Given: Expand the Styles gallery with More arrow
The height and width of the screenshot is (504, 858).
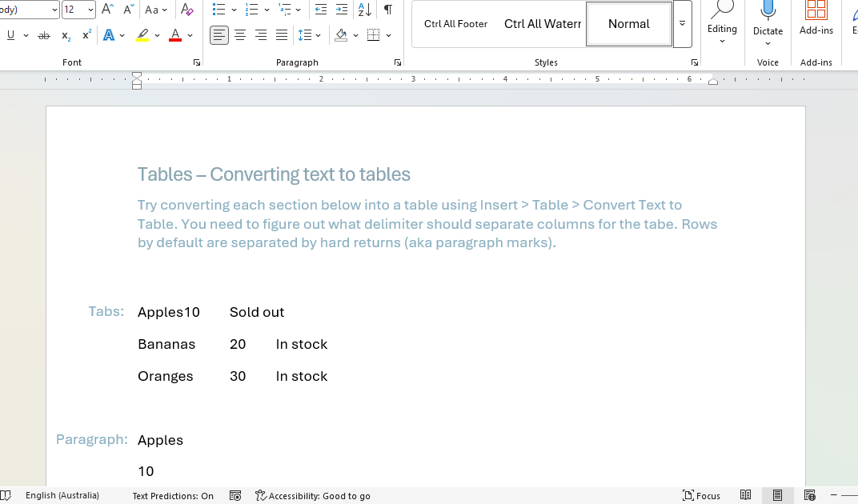Looking at the screenshot, I should click(682, 24).
